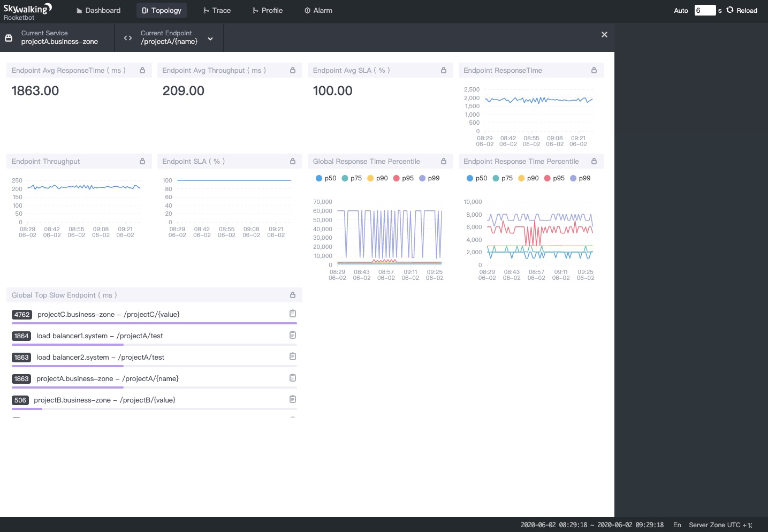
Task: Toggle p99 legend in Global Response Time Percentile
Action: (429, 178)
